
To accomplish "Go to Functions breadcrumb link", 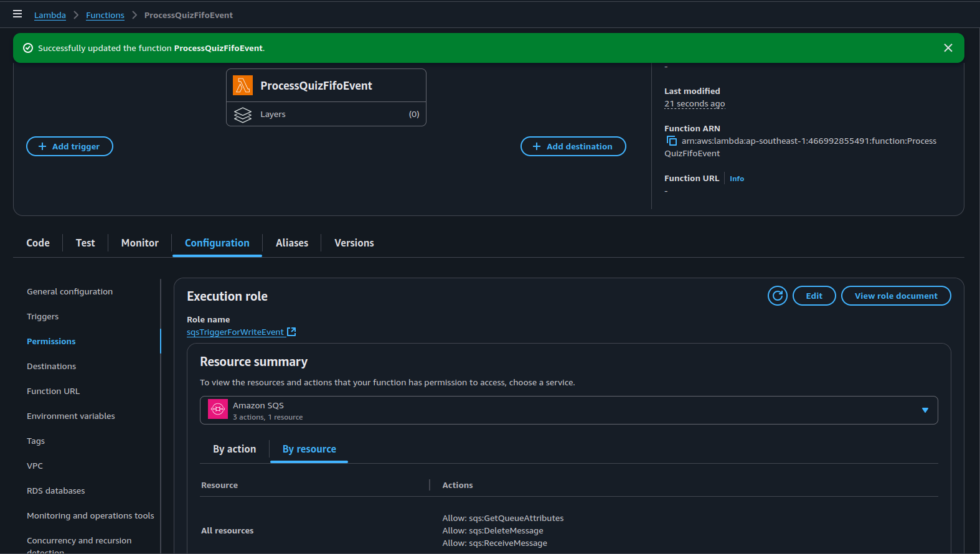I will pyautogui.click(x=105, y=15).
